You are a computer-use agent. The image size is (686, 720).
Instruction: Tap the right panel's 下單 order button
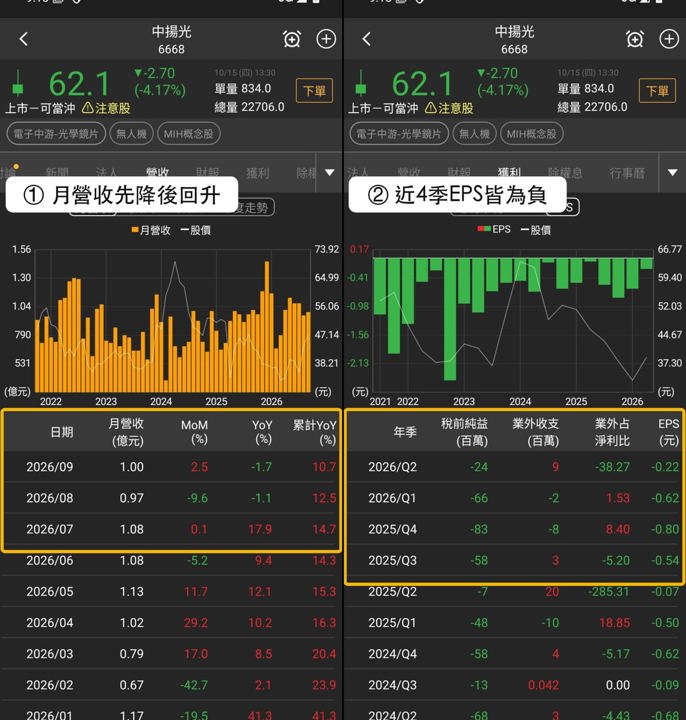657,90
